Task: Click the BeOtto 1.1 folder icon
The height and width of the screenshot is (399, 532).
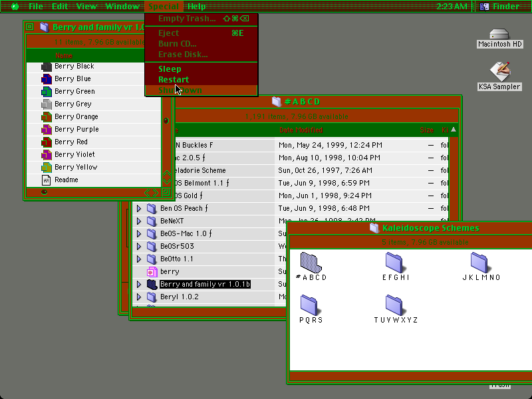Action: [152, 259]
